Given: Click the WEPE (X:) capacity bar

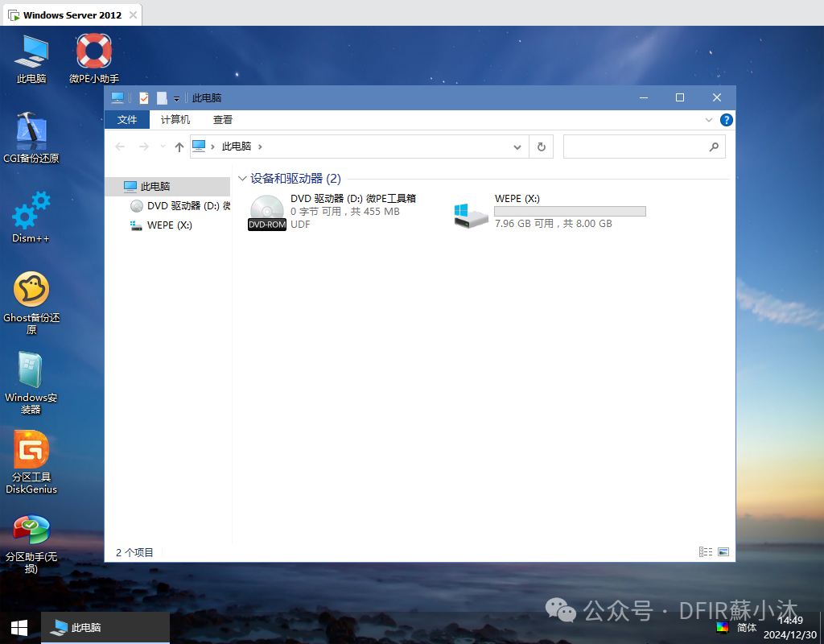Looking at the screenshot, I should point(571,212).
